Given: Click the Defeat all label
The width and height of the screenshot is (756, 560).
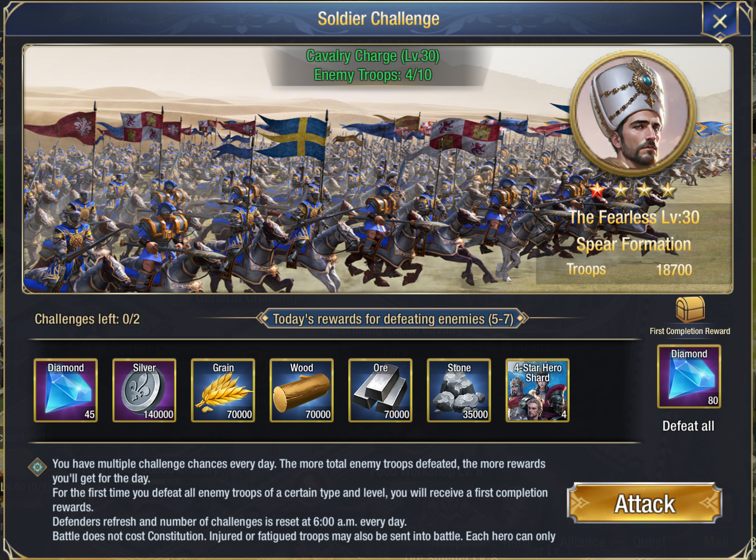Looking at the screenshot, I should [688, 426].
